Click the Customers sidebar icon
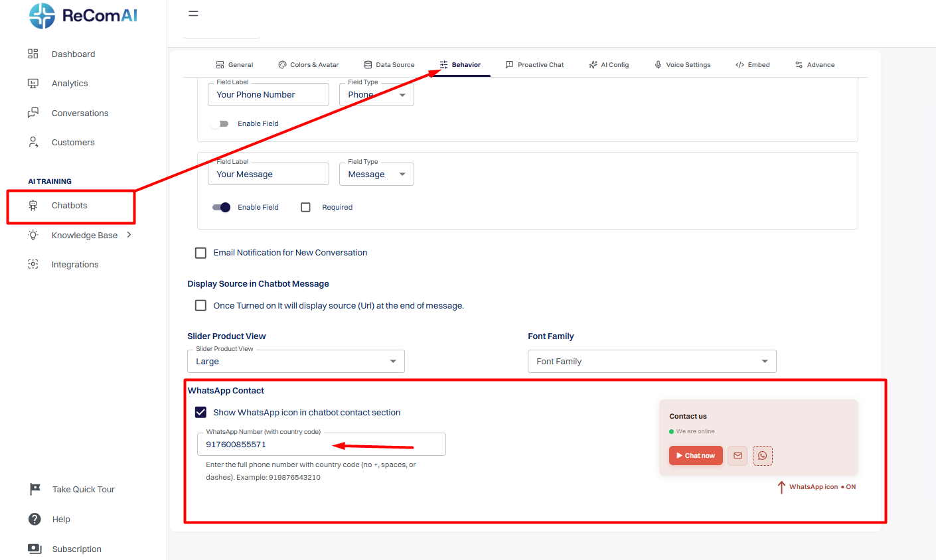The height and width of the screenshot is (560, 936). pyautogui.click(x=33, y=142)
